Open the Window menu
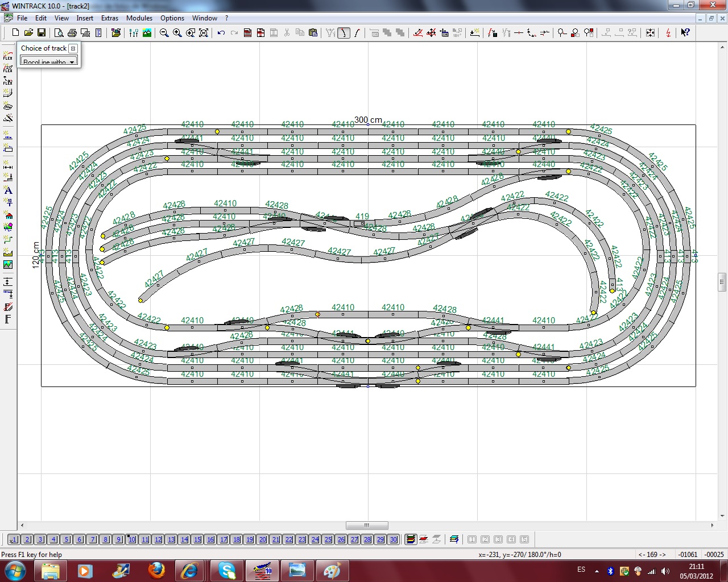The image size is (728, 582). pyautogui.click(x=205, y=18)
